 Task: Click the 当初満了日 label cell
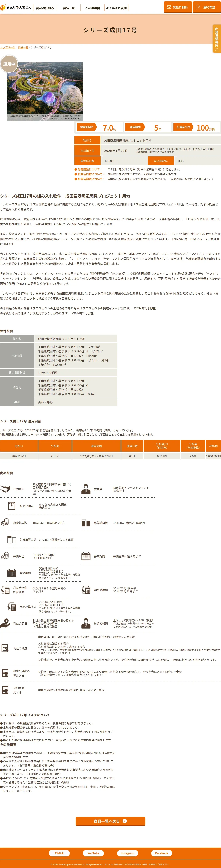click(87, 151)
